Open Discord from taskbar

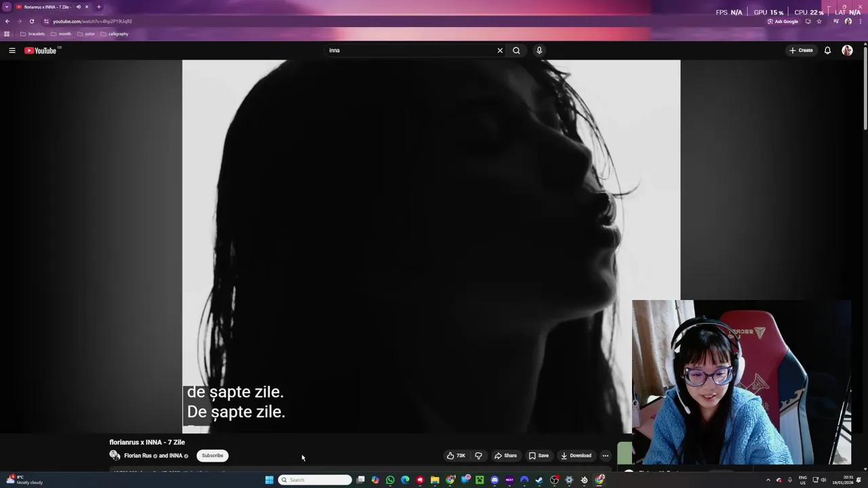(x=494, y=480)
